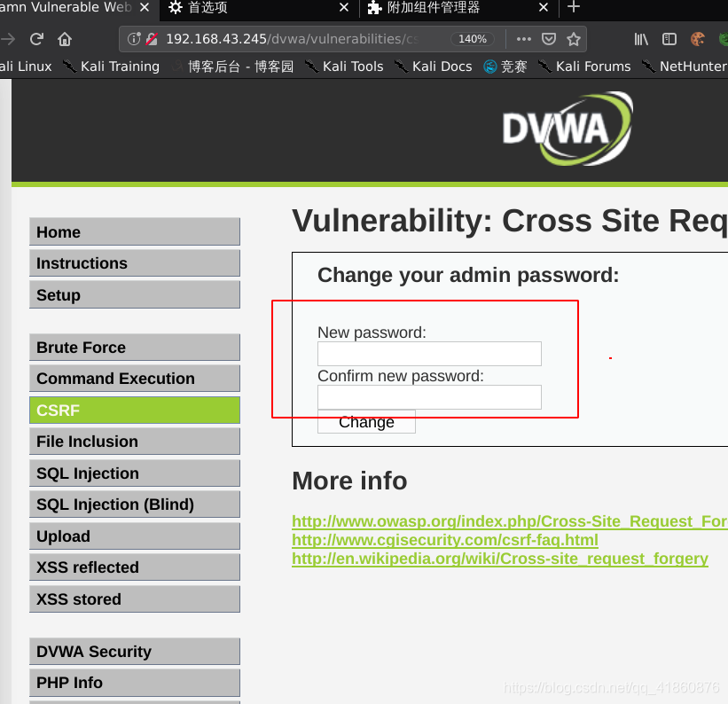Click the insecure connection padlock icon
728x704 pixels.
pyautogui.click(x=152, y=39)
